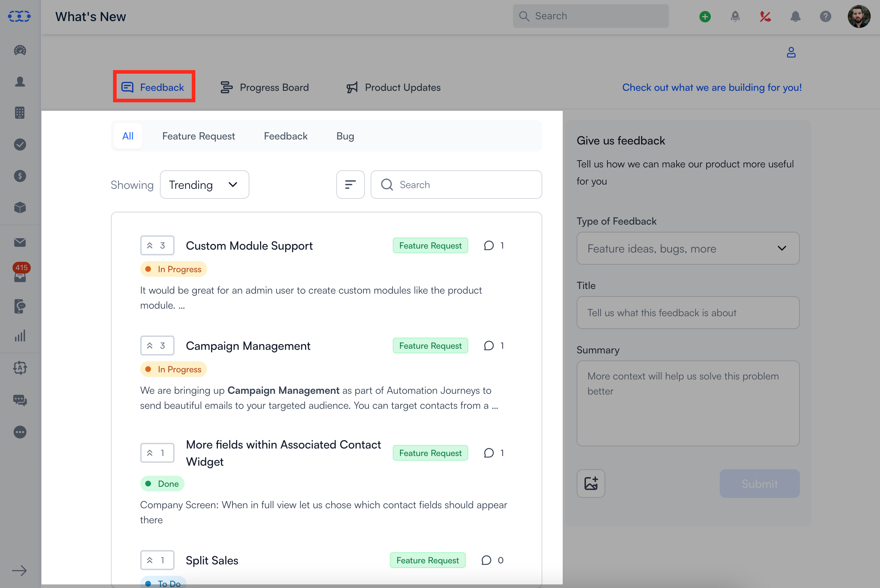This screenshot has height=588, width=880.
Task: Click the sort filter icon button
Action: 350,185
